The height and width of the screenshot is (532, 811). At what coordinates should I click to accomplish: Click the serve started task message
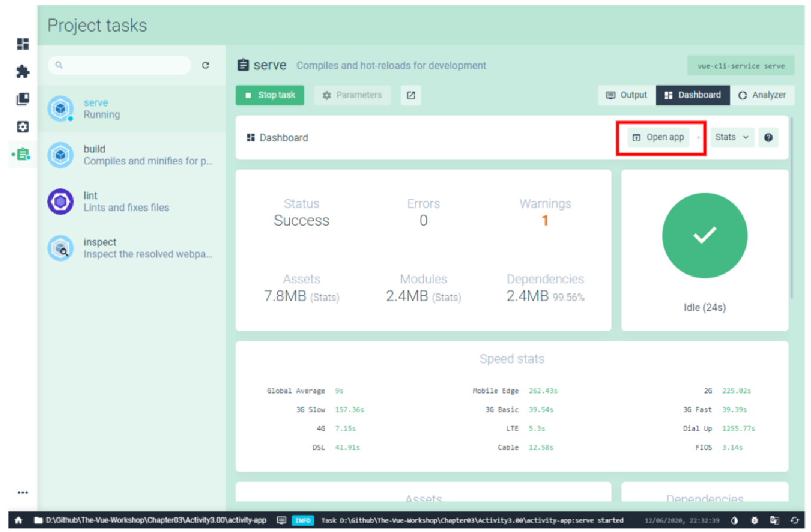click(x=473, y=520)
